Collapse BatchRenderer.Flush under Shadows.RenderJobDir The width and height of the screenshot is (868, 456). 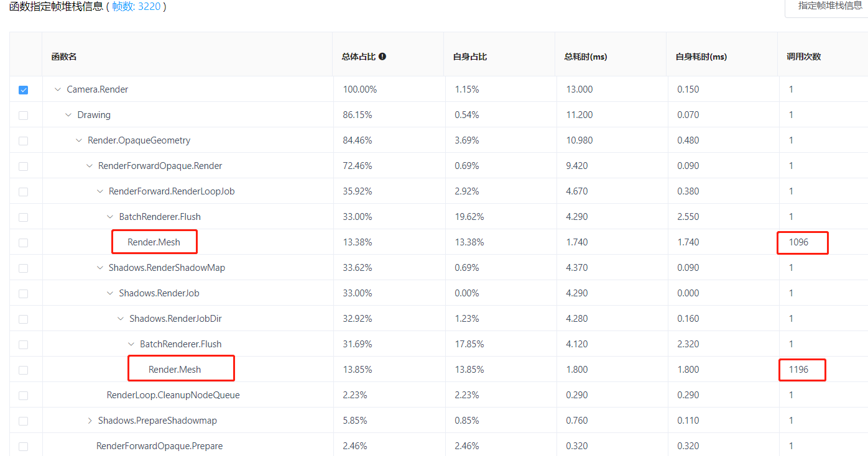pos(131,344)
